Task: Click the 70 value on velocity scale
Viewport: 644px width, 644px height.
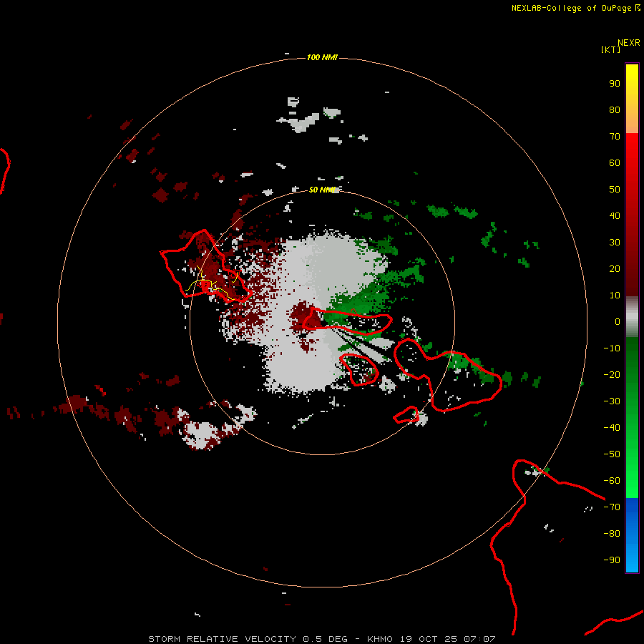Action: pyautogui.click(x=615, y=137)
